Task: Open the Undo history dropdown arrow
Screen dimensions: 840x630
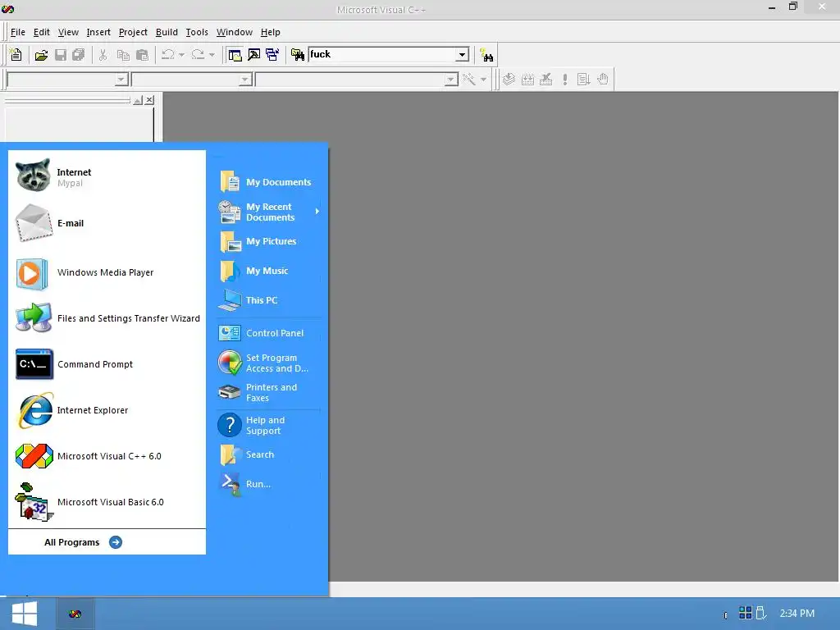Action: tap(181, 55)
